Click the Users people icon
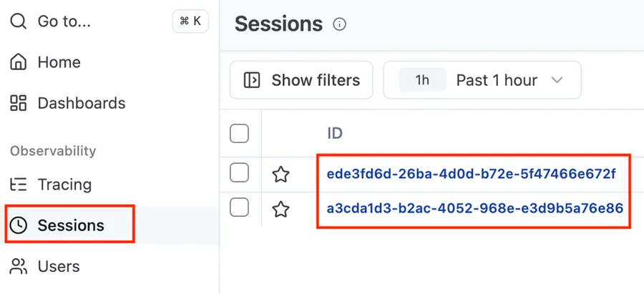The width and height of the screenshot is (644, 294). coord(19,266)
